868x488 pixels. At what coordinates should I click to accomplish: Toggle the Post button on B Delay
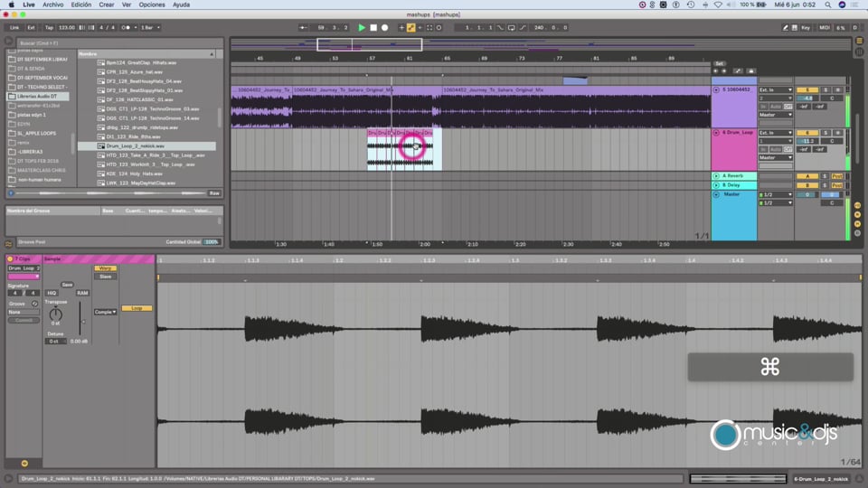[837, 185]
